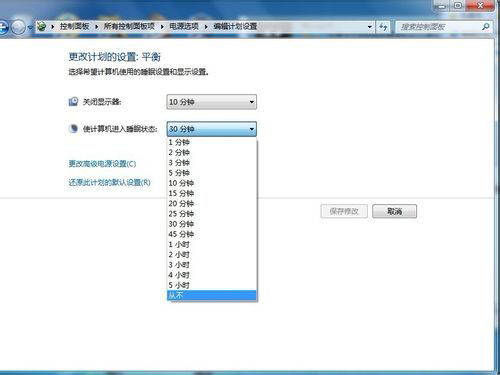Open 更改高级电源设置(C) link
Image resolution: width=500 pixels, height=375 pixels.
102,164
